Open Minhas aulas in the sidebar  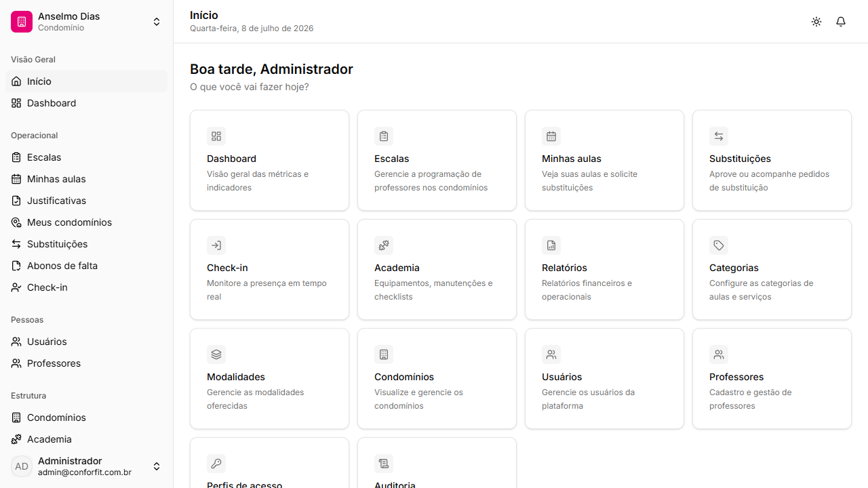(x=87, y=179)
